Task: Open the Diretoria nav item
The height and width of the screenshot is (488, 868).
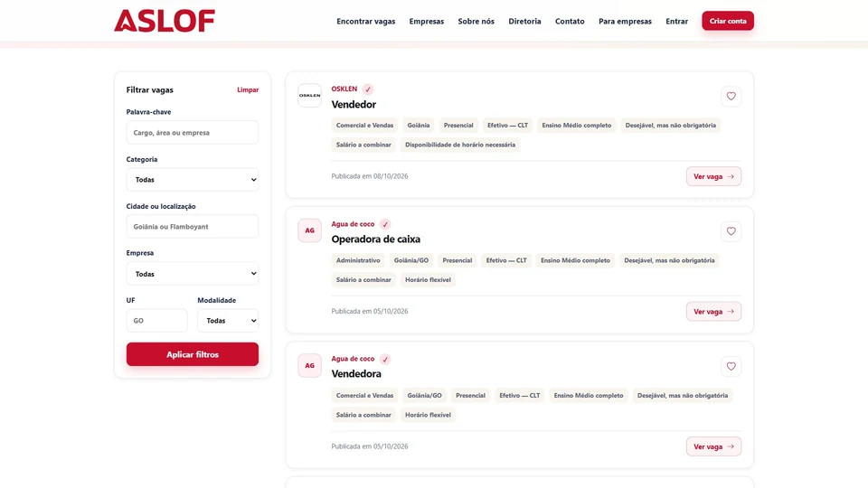Action: point(524,21)
